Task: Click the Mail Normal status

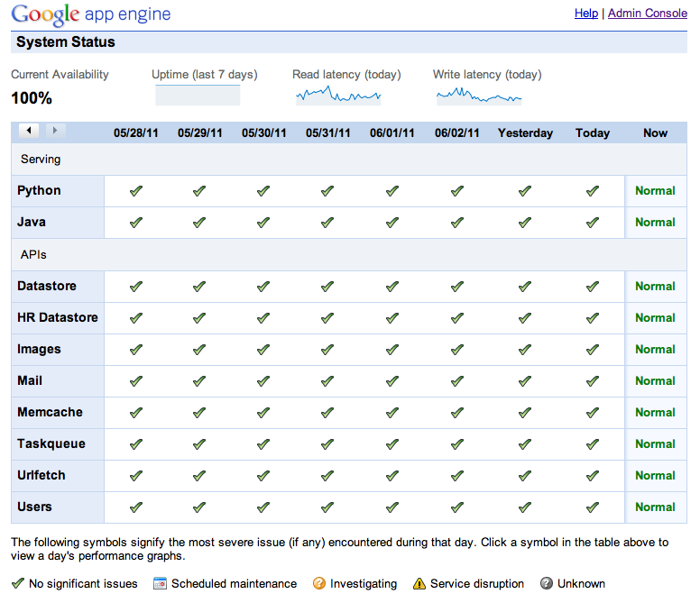Action: coord(655,381)
